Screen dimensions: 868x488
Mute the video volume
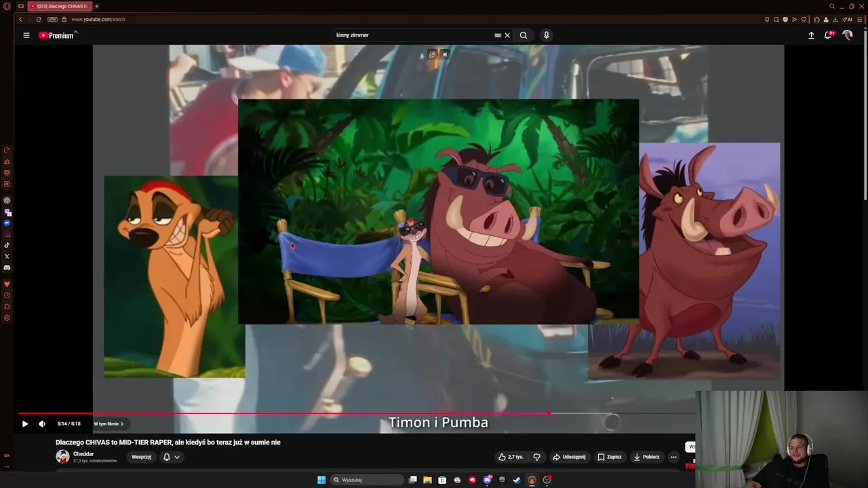[x=42, y=424]
